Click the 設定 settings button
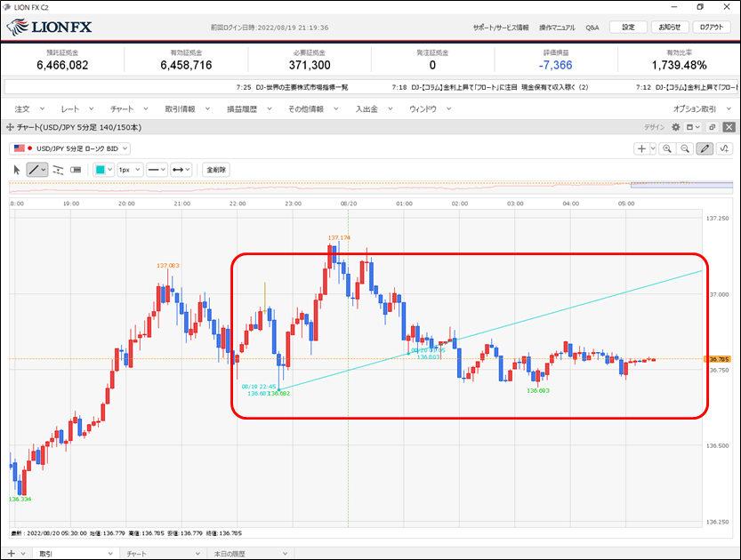Screen dimensions: 741x560 coord(628,28)
